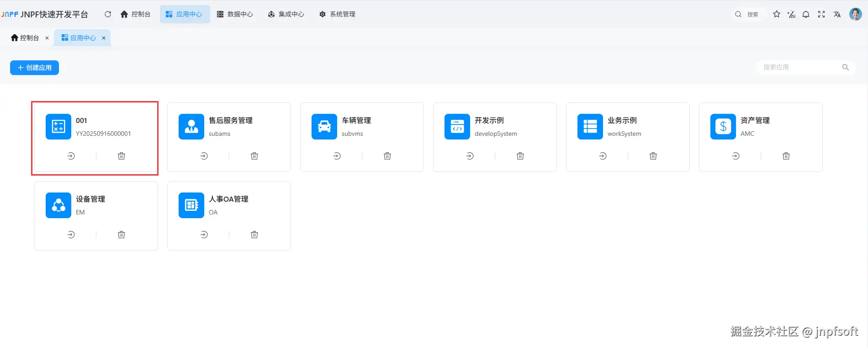Click the refresh icon in top bar

pyautogui.click(x=108, y=14)
